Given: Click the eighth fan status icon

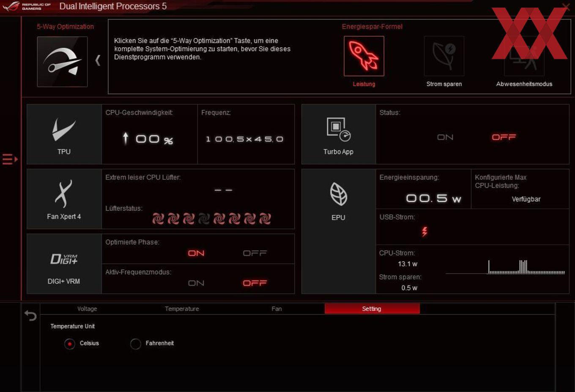Looking at the screenshot, I should (265, 218).
